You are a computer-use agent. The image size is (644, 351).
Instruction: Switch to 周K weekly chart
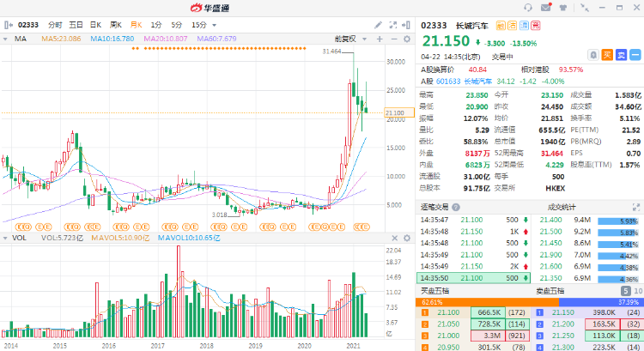pyautogui.click(x=116, y=25)
